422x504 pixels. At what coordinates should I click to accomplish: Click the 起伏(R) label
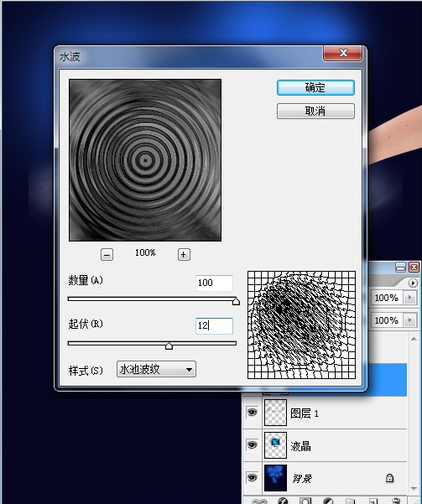point(86,324)
